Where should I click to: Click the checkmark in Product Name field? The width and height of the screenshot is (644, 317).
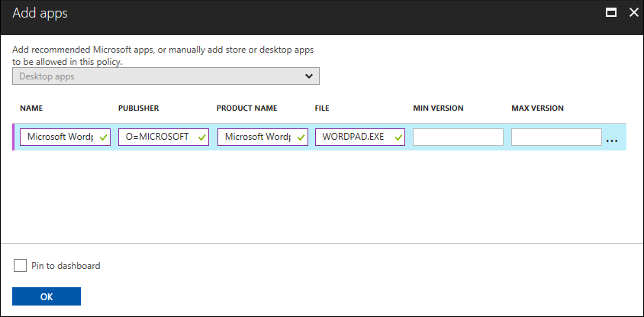coord(300,137)
